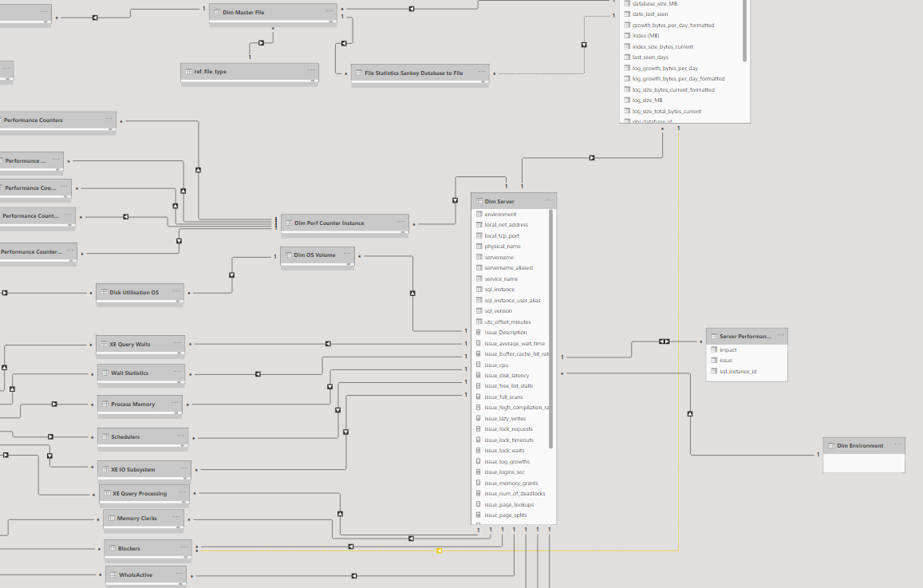Click the table icon on the Dim Server header
The width and height of the screenshot is (923, 588).
click(x=479, y=201)
